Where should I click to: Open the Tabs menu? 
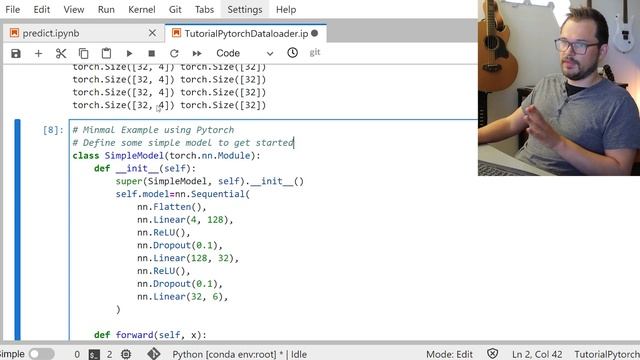(204, 9)
